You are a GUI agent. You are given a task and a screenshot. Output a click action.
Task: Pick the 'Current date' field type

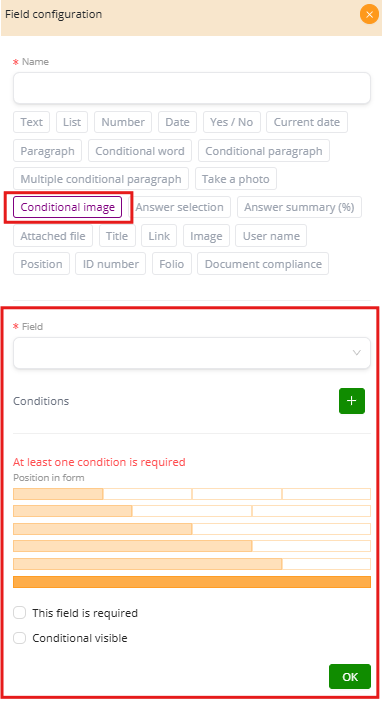[307, 122]
